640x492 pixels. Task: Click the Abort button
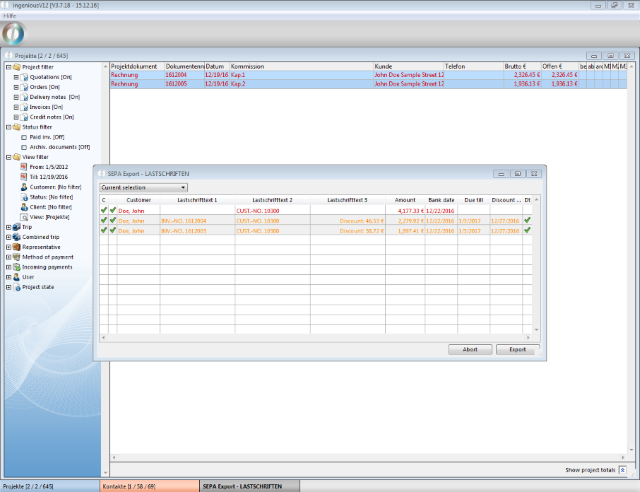(470, 350)
